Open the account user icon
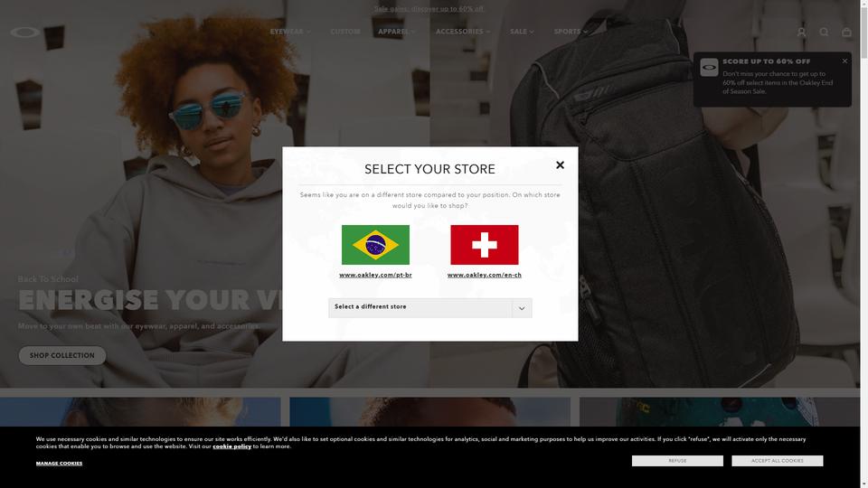Screen dimensions: 868x488 [801, 33]
